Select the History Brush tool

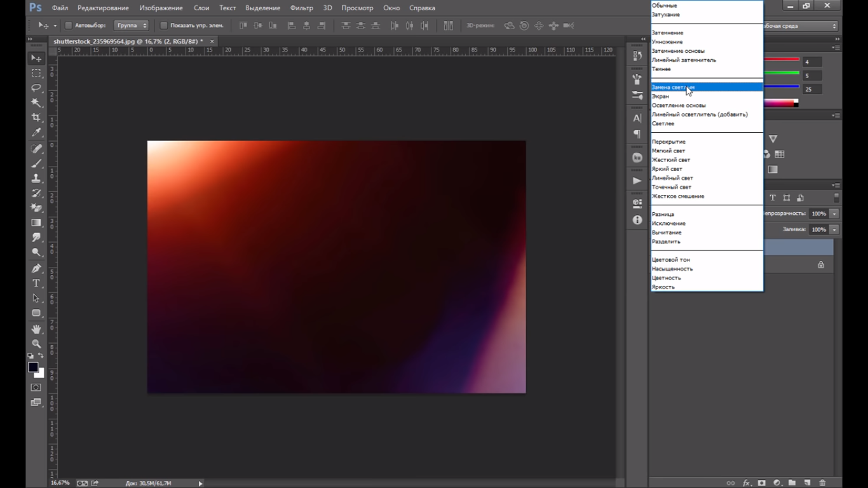click(x=36, y=193)
